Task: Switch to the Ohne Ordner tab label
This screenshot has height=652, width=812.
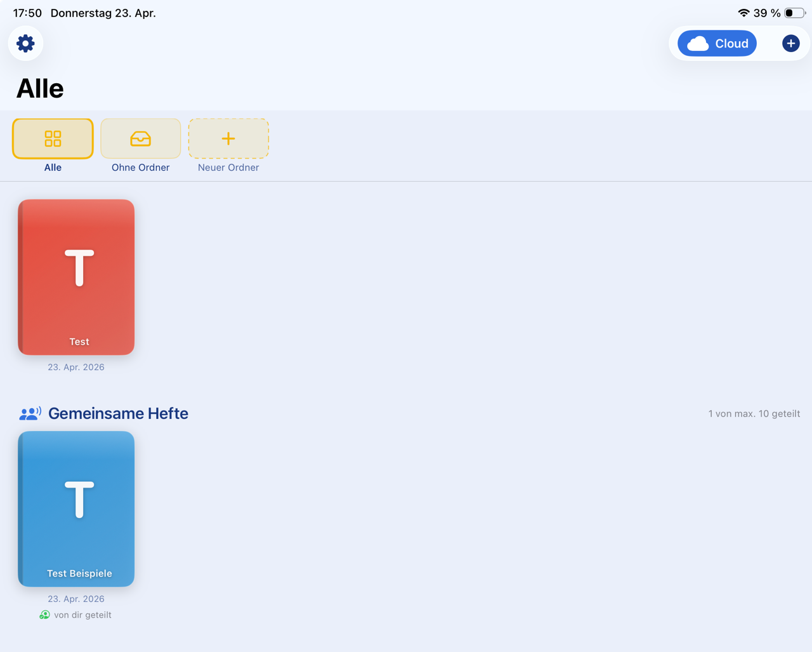Action: [x=140, y=168]
